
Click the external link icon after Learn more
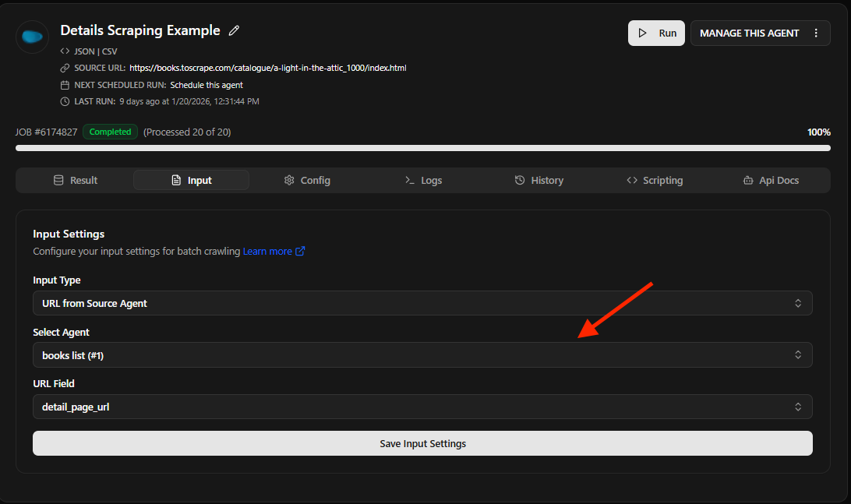pos(300,252)
